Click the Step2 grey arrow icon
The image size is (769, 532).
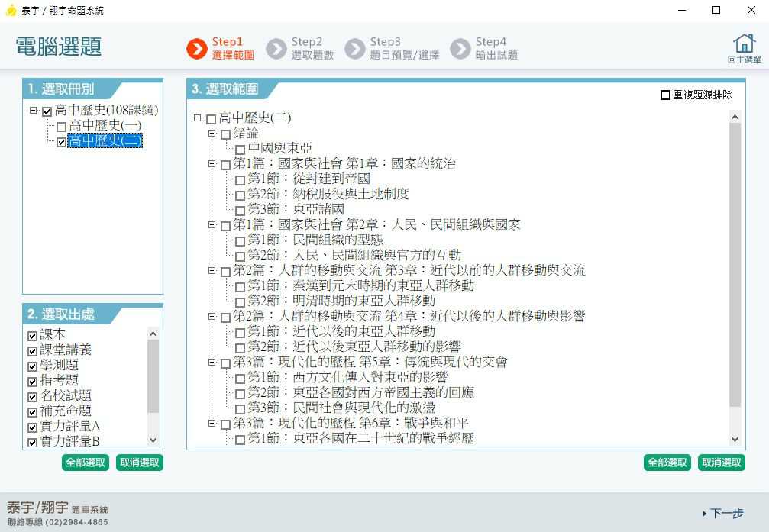pyautogui.click(x=276, y=49)
